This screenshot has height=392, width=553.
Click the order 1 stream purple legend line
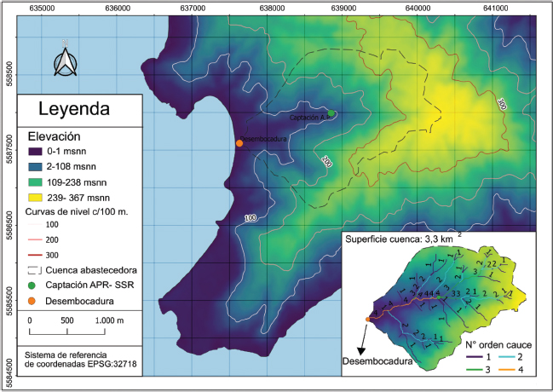pos(475,357)
